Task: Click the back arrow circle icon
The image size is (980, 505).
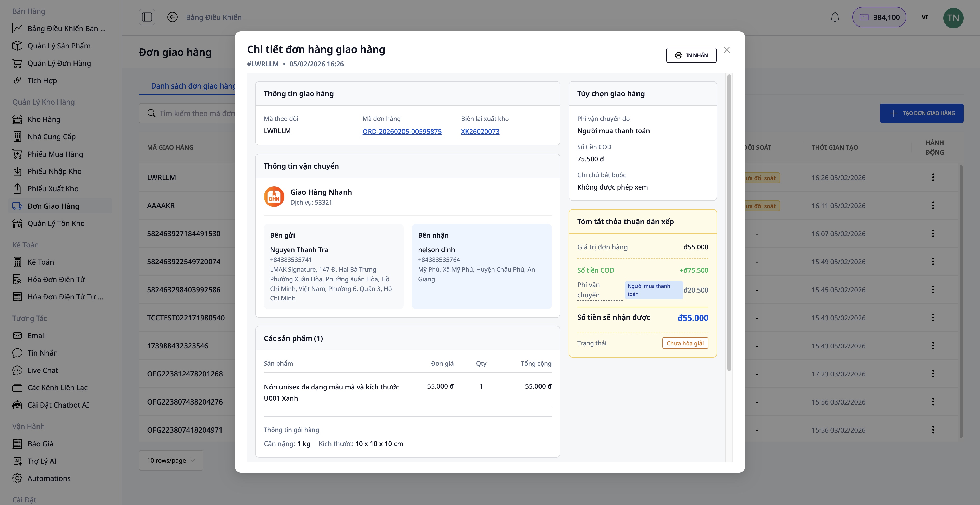Action: point(172,17)
